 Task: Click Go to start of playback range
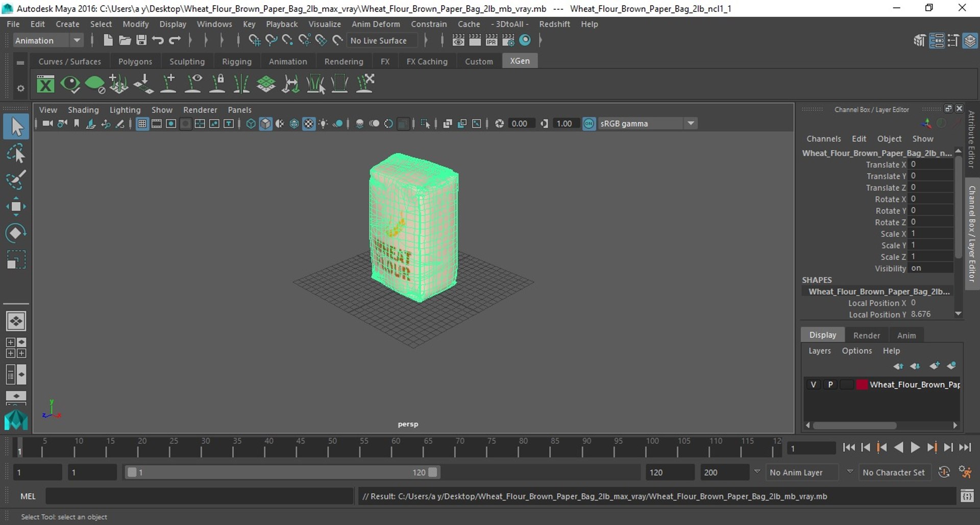point(849,447)
